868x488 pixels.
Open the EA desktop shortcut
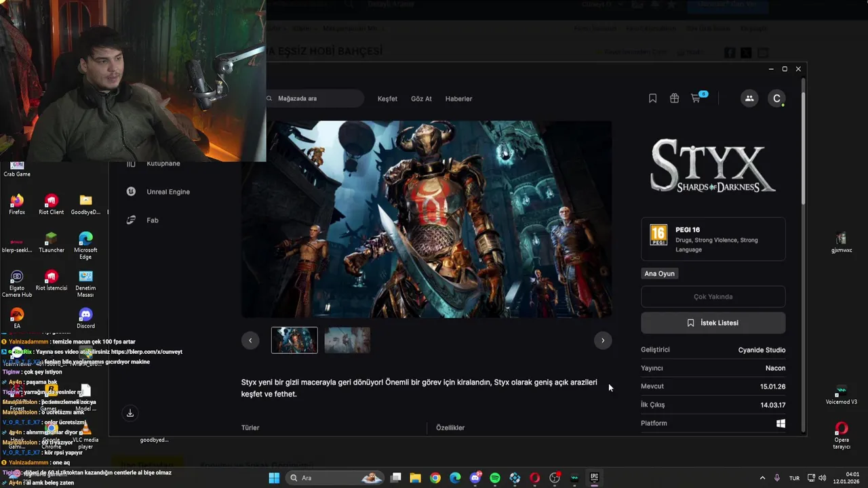pos(17,318)
